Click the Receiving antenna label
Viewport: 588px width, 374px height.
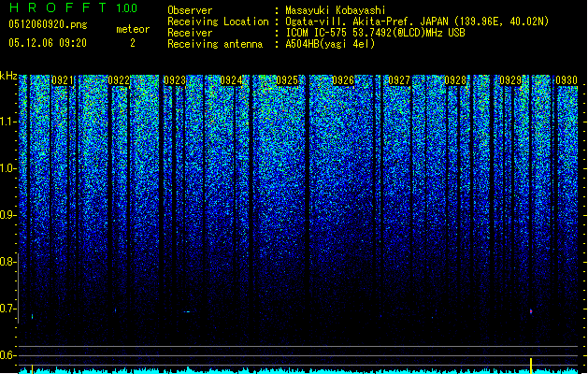(215, 44)
